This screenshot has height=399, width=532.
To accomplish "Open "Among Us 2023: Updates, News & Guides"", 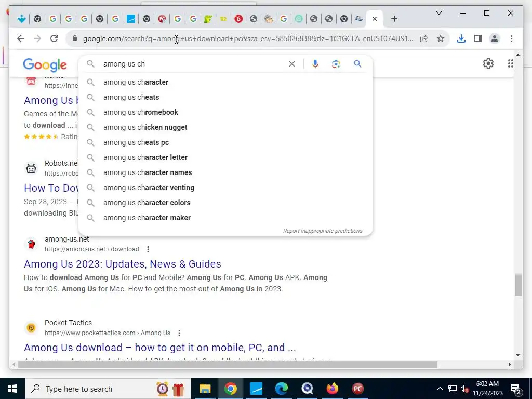I will 123,264.
